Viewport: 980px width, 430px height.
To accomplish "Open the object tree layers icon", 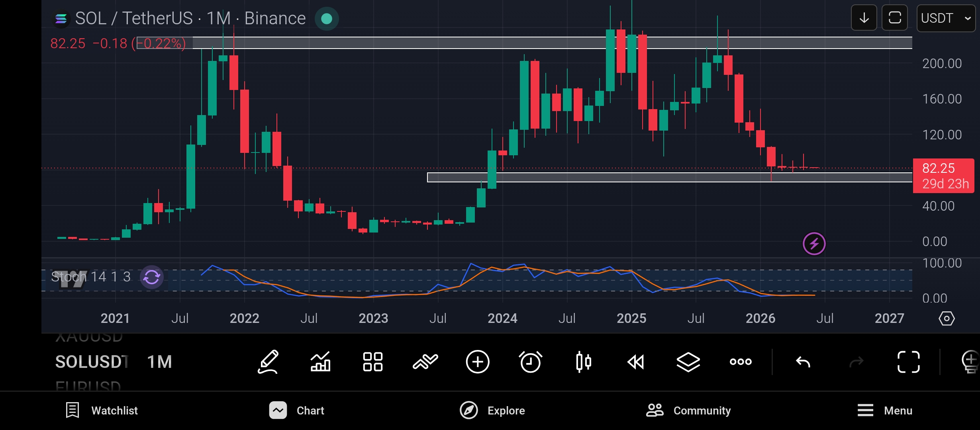I will coord(688,362).
